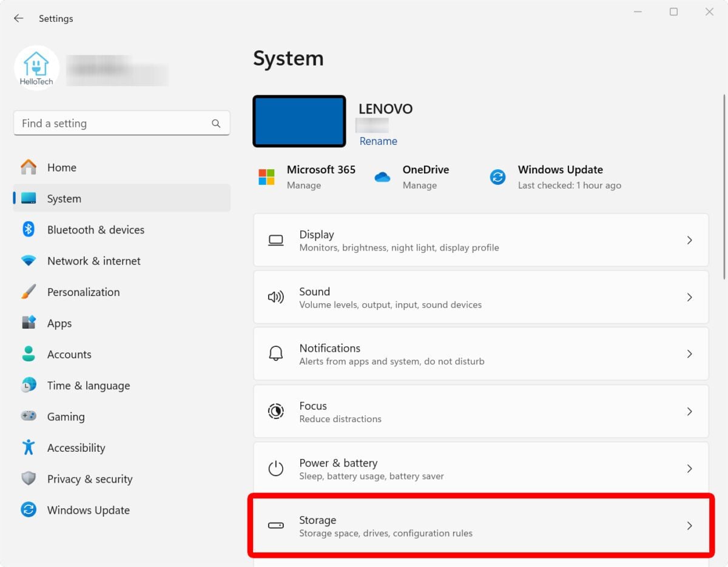Expand the Display settings chevron

pyautogui.click(x=690, y=240)
